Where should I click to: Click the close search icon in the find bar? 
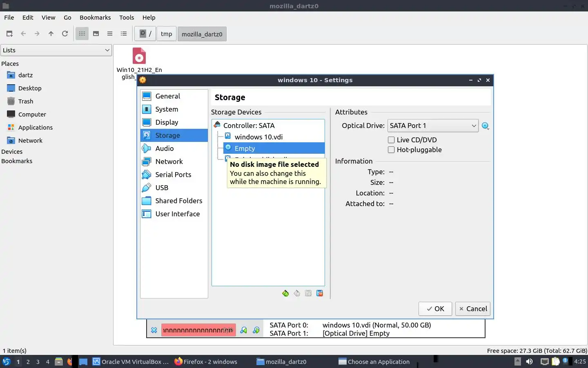(154, 330)
